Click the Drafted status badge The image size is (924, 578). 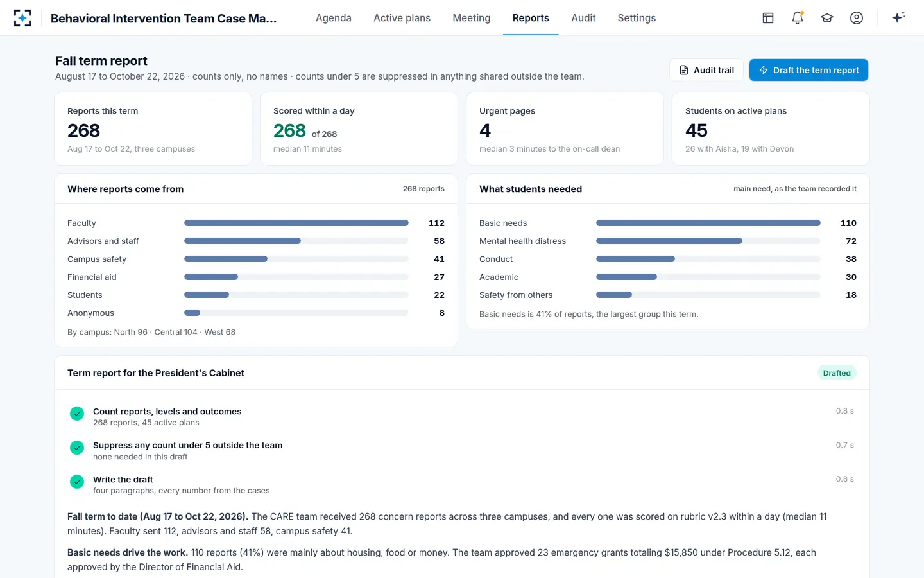click(837, 373)
